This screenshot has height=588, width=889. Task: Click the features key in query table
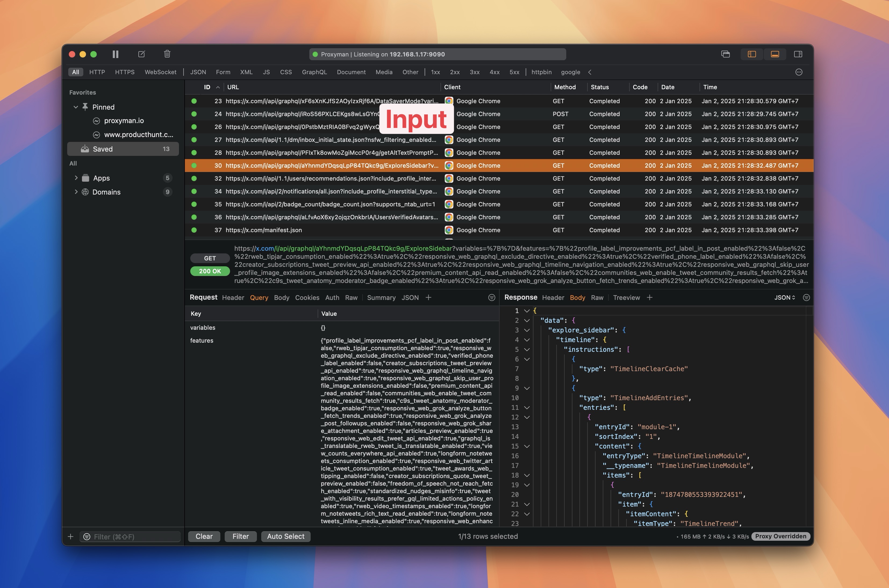click(x=202, y=340)
